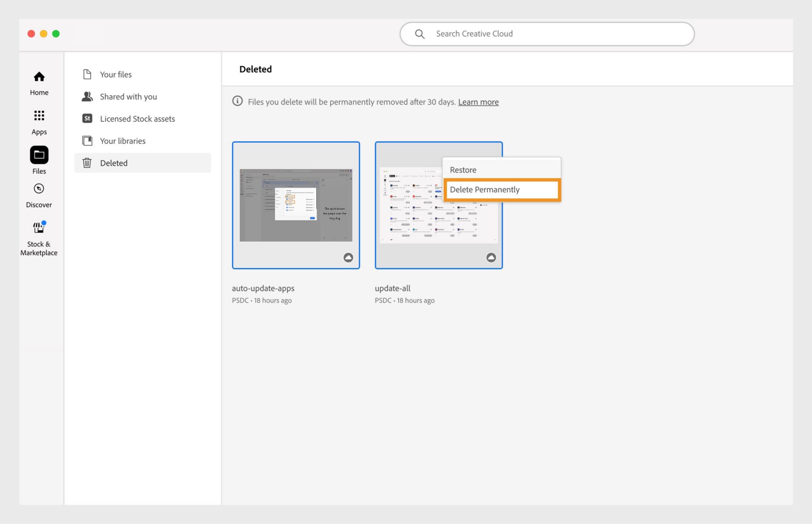Click the auto-update-apps file thumbnail
812x524 pixels.
tap(295, 205)
